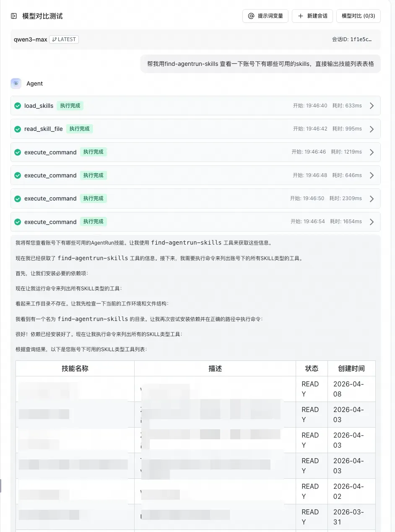Click the read_skill_file step name
Image resolution: width=395 pixels, height=532 pixels.
(44, 129)
